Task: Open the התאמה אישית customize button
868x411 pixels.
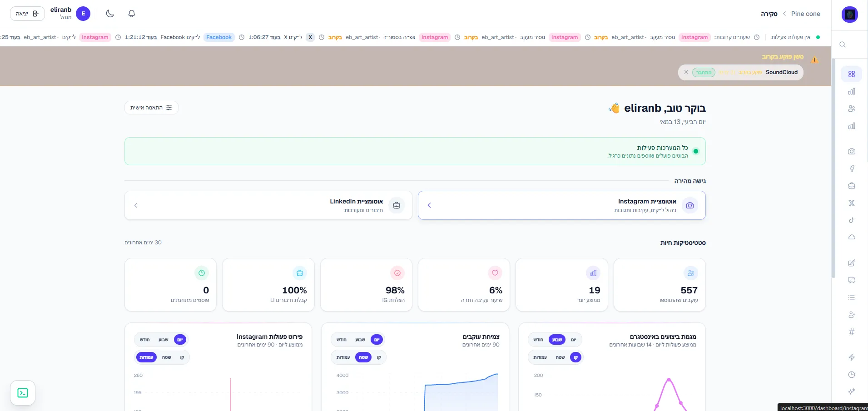Action: [x=151, y=108]
